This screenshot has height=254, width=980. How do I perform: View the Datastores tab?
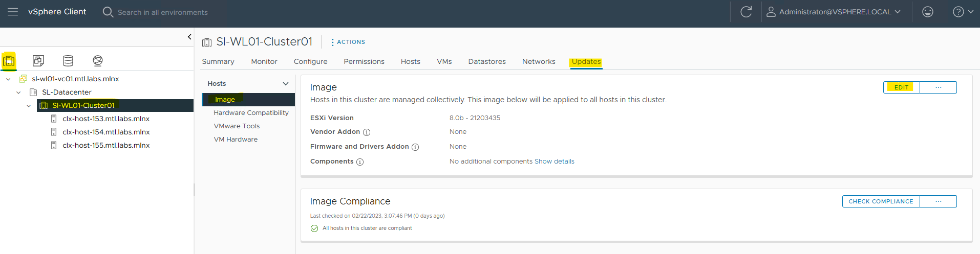pos(487,61)
